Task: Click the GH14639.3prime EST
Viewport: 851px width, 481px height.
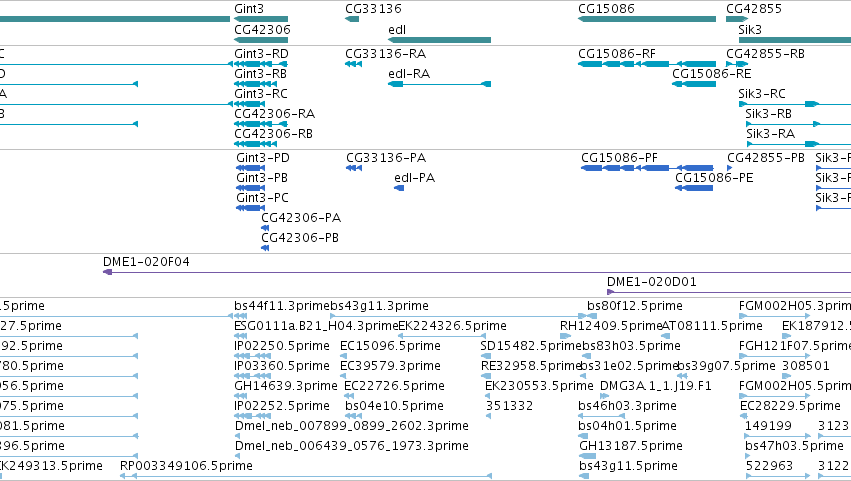Action: point(238,396)
